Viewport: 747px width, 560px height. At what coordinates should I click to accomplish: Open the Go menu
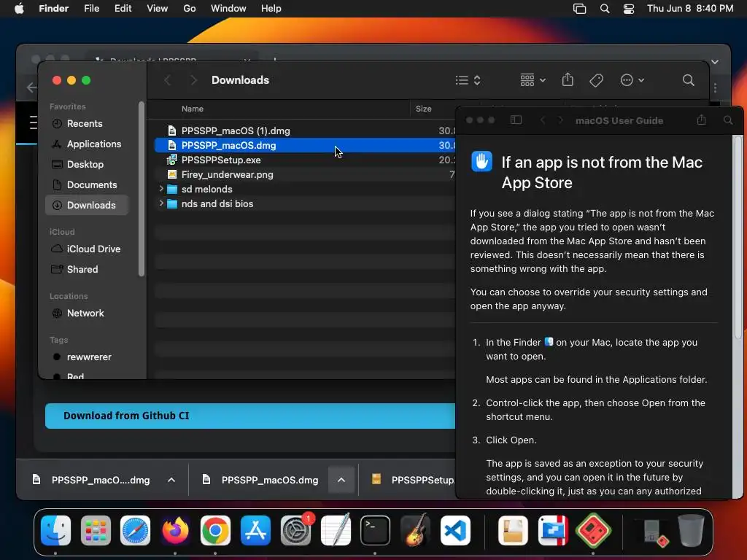[x=190, y=9]
